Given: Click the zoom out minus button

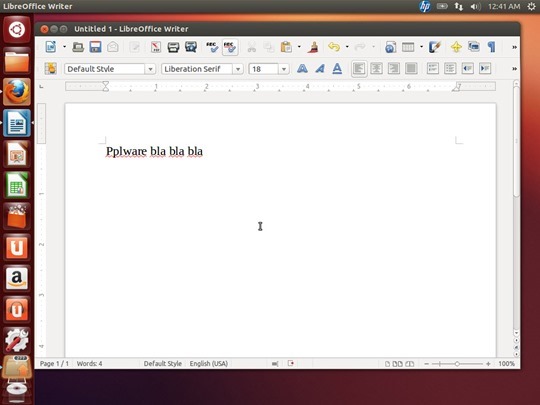Looking at the screenshot, I should click(x=426, y=364).
